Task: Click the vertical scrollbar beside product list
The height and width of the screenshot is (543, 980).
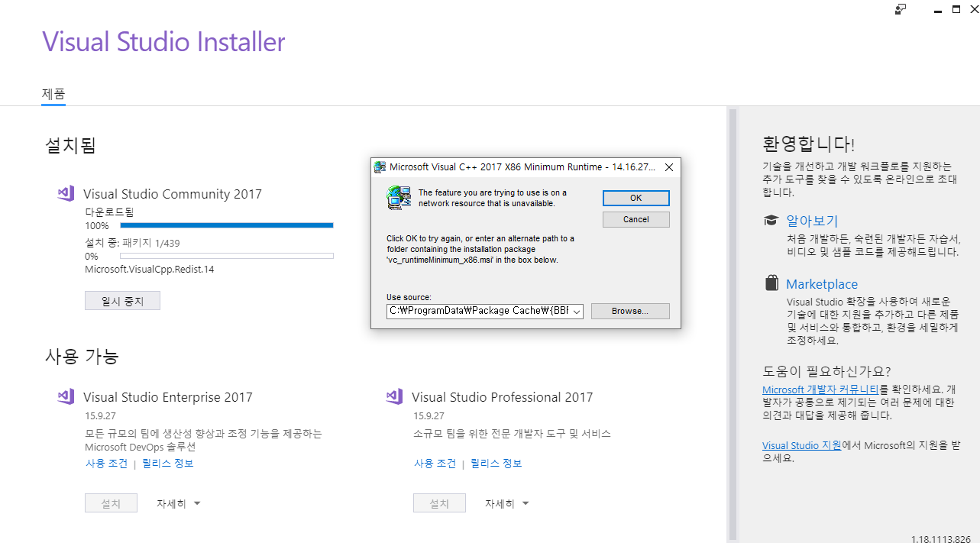Action: click(733, 324)
